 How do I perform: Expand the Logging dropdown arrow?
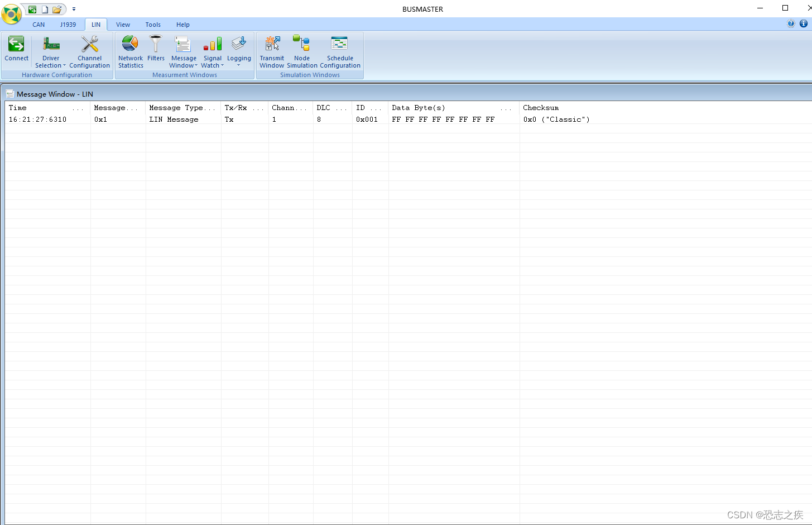tap(238, 66)
